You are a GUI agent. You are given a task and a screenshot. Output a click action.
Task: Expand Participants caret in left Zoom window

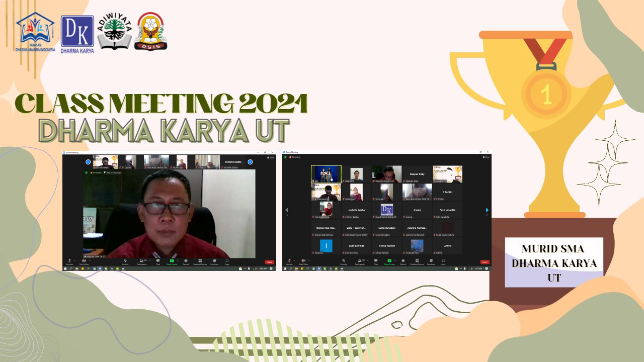[x=150, y=260]
